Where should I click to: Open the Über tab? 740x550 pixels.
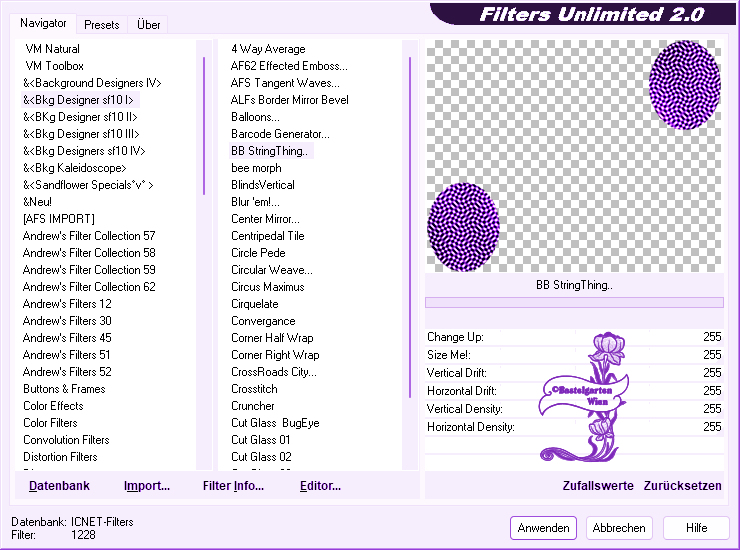pos(149,24)
